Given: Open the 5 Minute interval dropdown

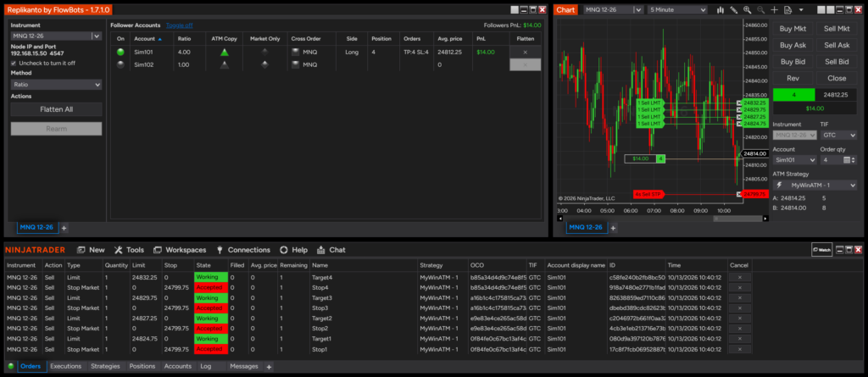Looking at the screenshot, I should point(677,10).
